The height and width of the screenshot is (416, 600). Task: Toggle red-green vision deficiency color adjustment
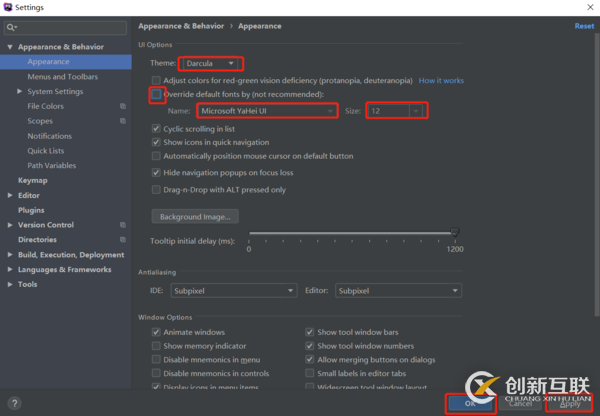tap(156, 80)
